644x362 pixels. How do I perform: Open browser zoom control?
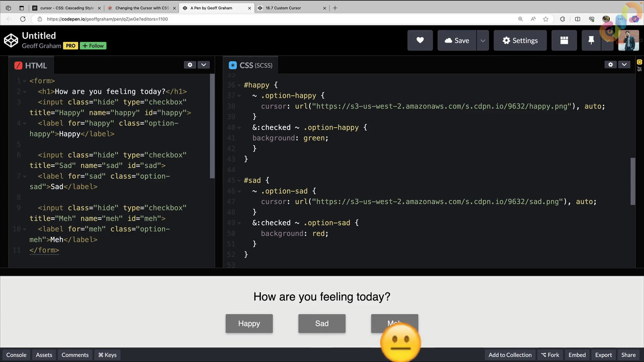(x=520, y=19)
